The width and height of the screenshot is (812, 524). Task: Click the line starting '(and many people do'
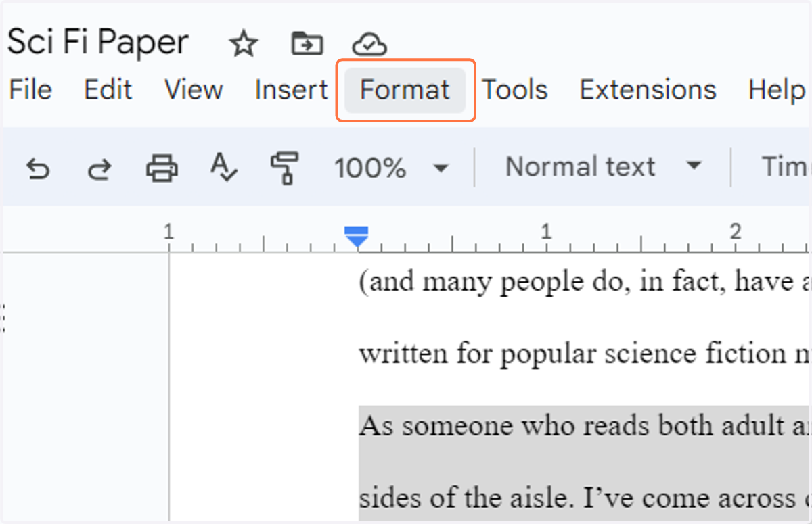click(x=585, y=282)
